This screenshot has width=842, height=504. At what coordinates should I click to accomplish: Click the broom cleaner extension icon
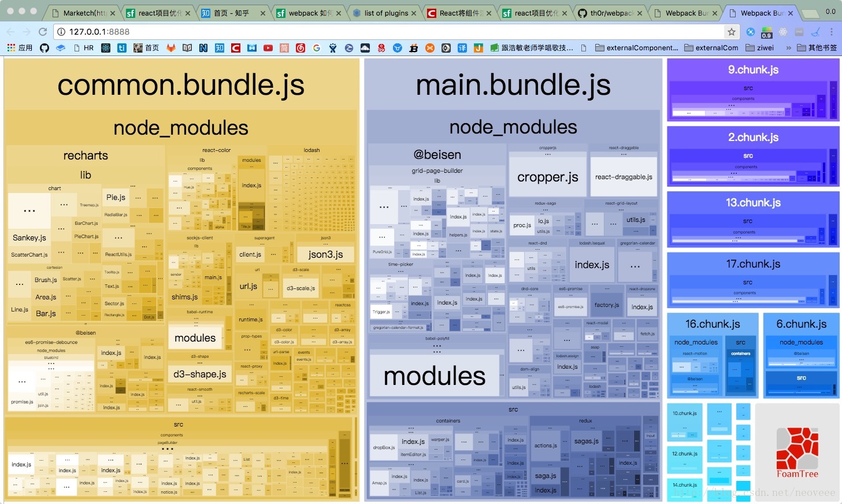coord(815,32)
